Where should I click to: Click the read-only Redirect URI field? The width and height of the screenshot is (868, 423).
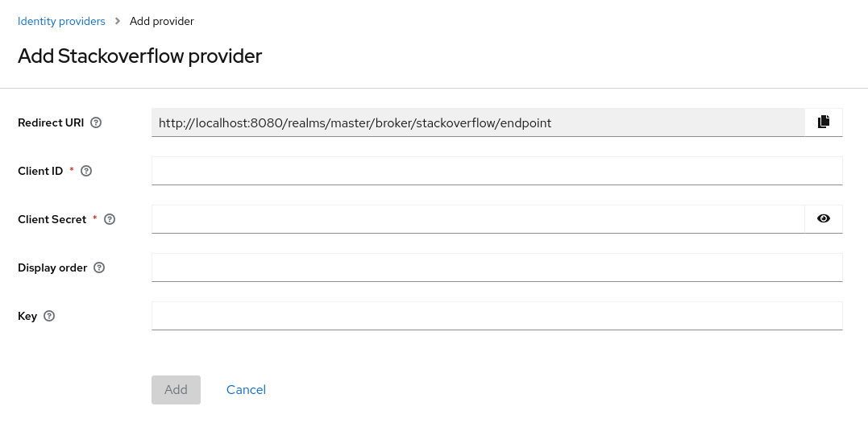(x=477, y=122)
